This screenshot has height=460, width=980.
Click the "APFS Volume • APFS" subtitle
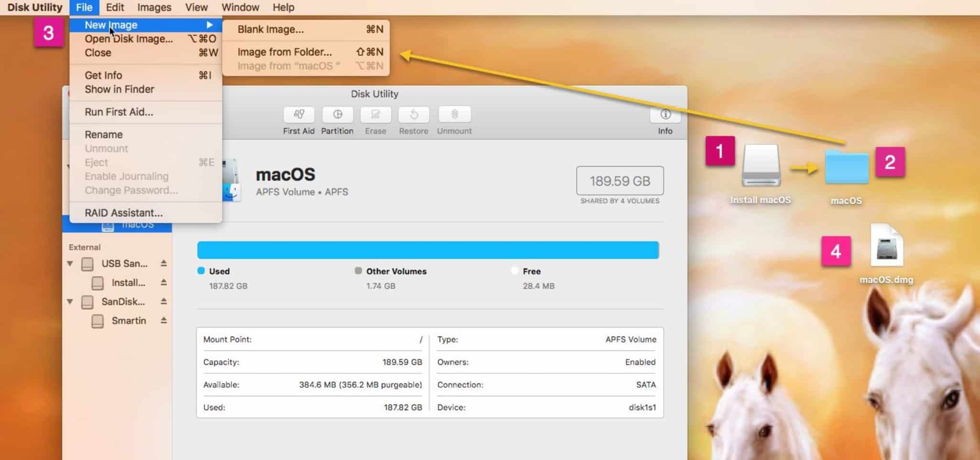pos(302,192)
